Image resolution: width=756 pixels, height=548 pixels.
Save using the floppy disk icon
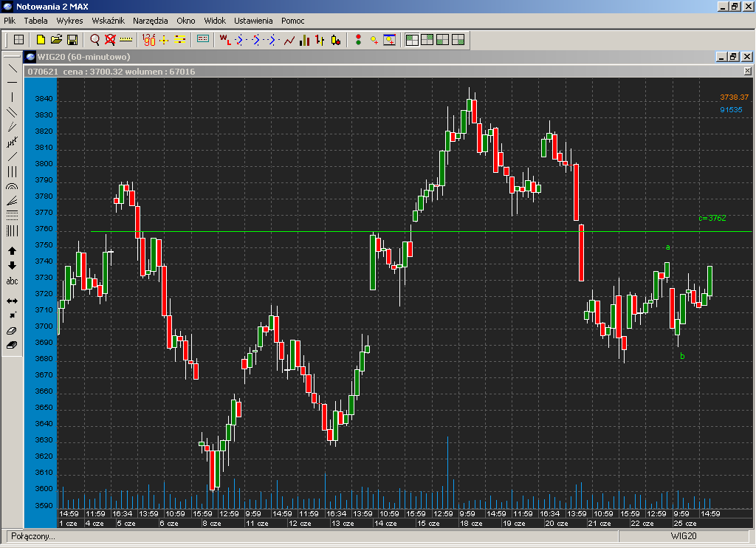pyautogui.click(x=72, y=39)
